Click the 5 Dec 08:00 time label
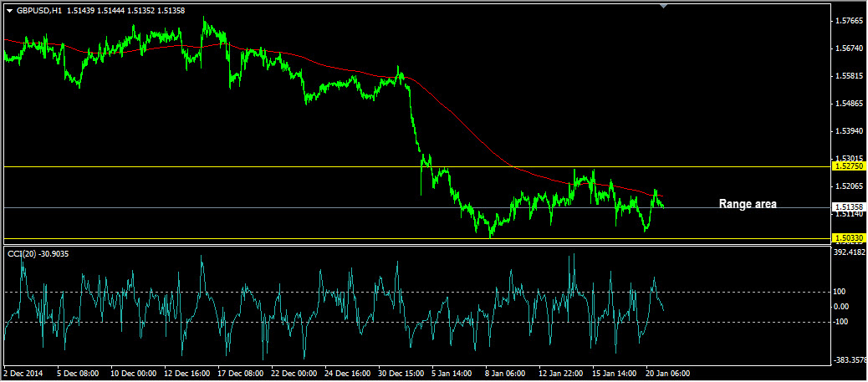The height and width of the screenshot is (382, 868). [x=78, y=373]
